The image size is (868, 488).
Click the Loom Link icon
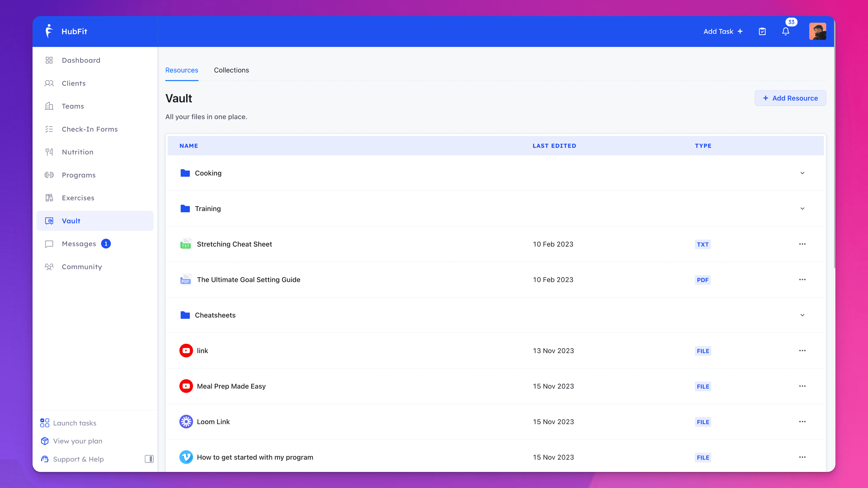pos(186,422)
